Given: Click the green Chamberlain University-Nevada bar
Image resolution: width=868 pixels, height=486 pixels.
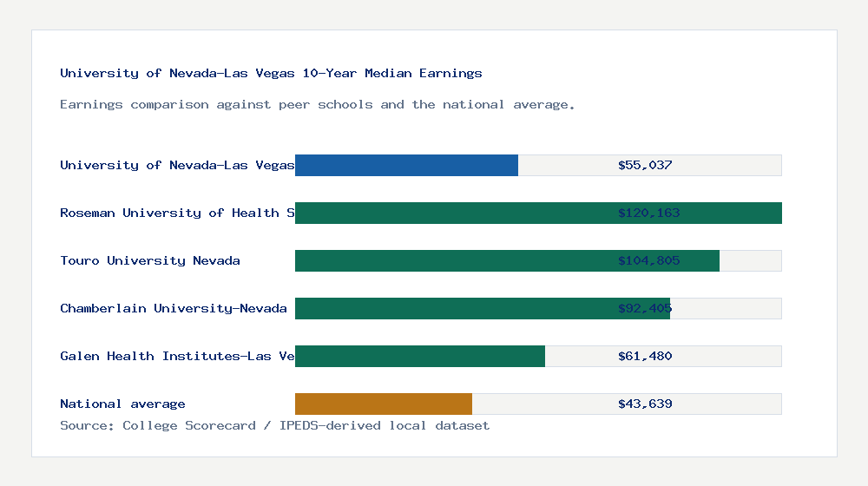Looking at the screenshot, I should (x=483, y=308).
